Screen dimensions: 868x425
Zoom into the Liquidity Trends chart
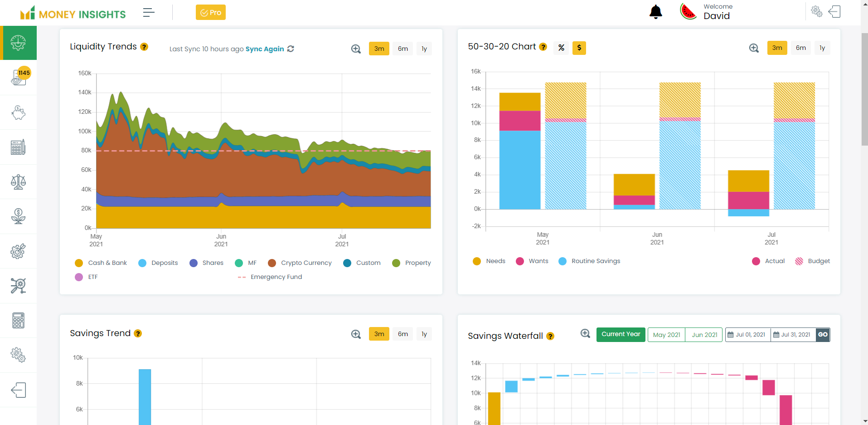pos(356,49)
